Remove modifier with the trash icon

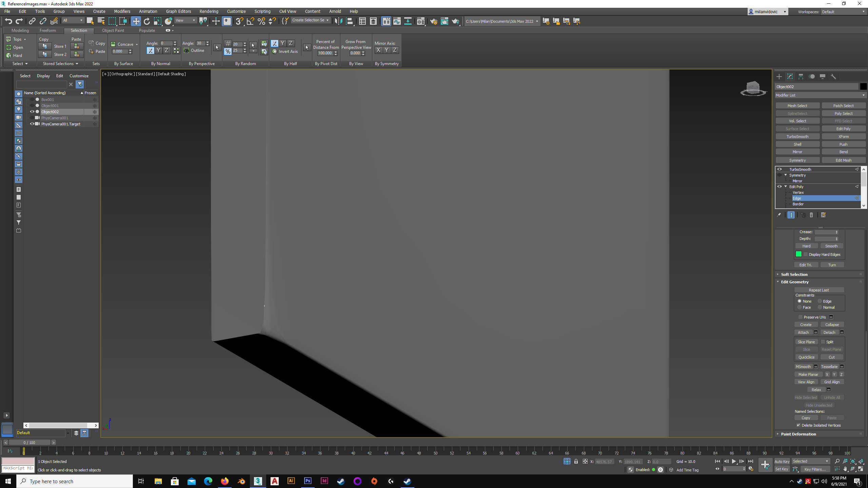click(x=811, y=215)
